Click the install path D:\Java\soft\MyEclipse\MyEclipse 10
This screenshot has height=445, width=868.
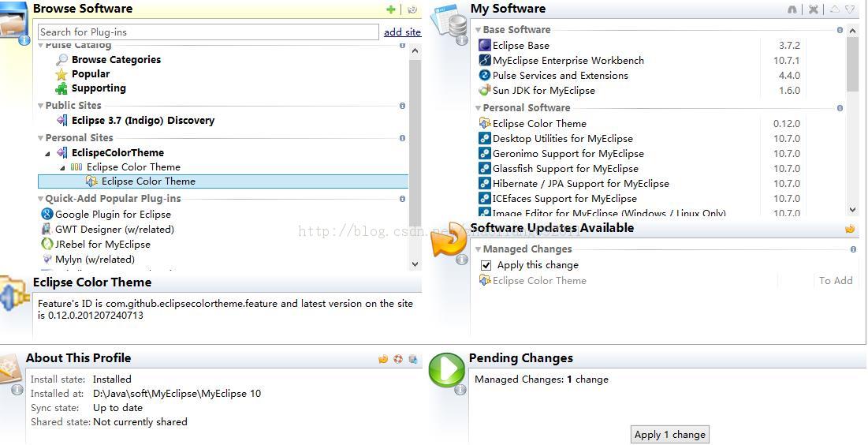coord(177,394)
